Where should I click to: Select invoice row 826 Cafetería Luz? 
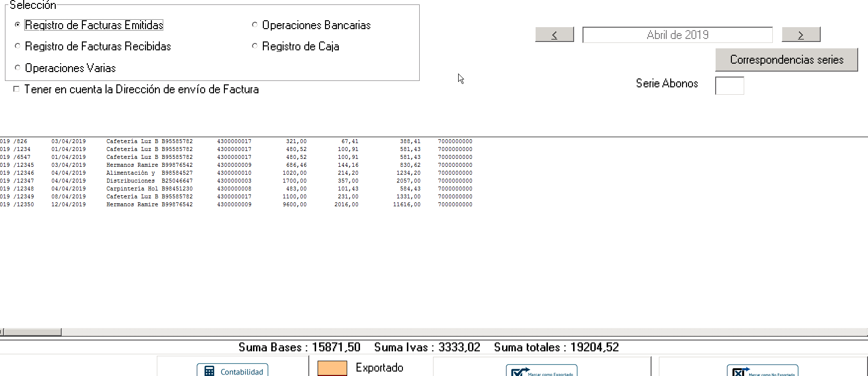197,141
